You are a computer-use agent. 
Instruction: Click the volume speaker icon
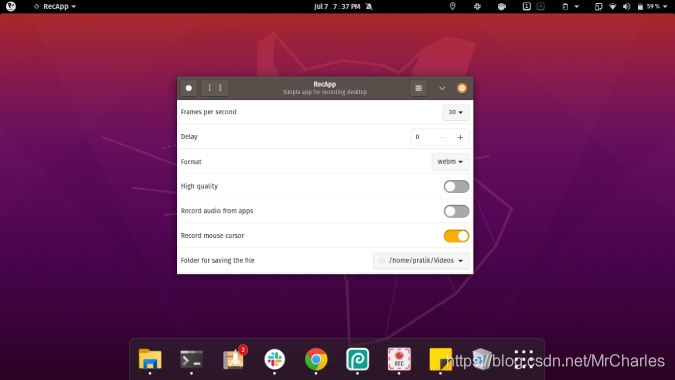point(626,6)
